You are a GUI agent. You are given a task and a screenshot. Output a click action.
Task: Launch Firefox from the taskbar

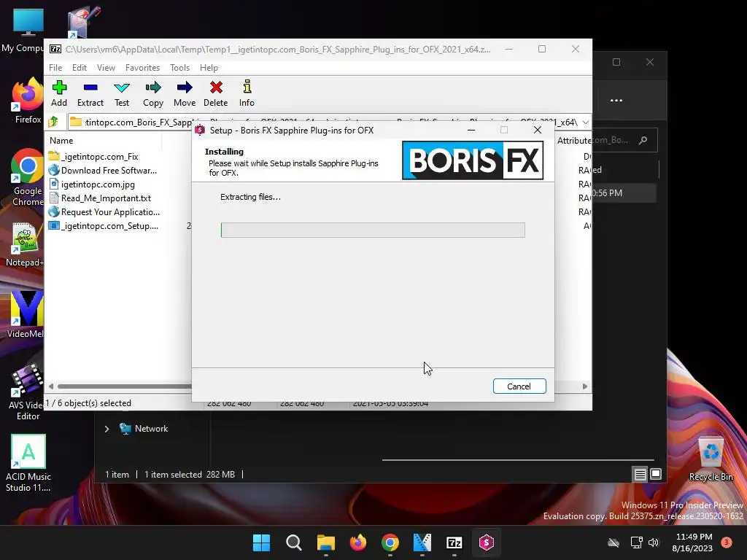[x=357, y=542]
